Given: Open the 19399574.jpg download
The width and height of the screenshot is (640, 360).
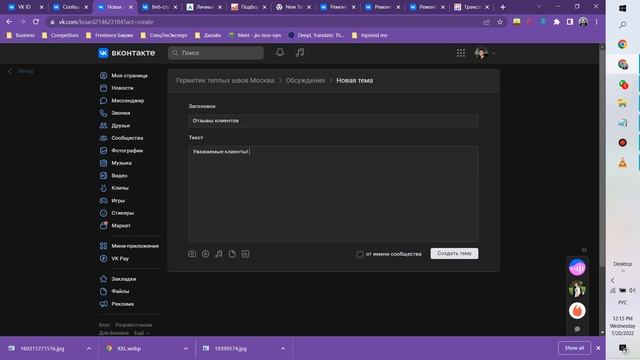Looking at the screenshot, I should 230,349.
